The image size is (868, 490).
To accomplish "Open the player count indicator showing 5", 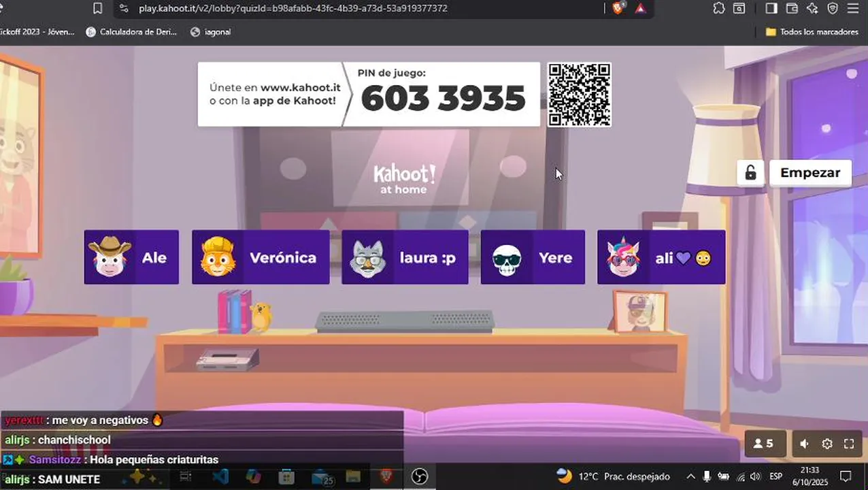I will [x=765, y=444].
